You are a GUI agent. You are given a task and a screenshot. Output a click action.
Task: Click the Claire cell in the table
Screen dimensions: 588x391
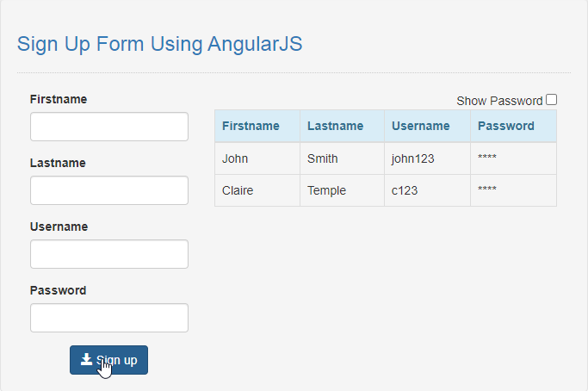(x=257, y=190)
